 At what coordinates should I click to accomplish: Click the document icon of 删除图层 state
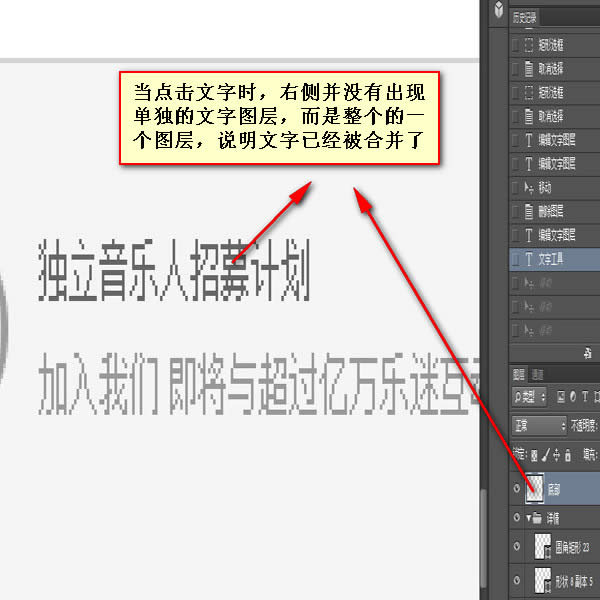coord(529,211)
